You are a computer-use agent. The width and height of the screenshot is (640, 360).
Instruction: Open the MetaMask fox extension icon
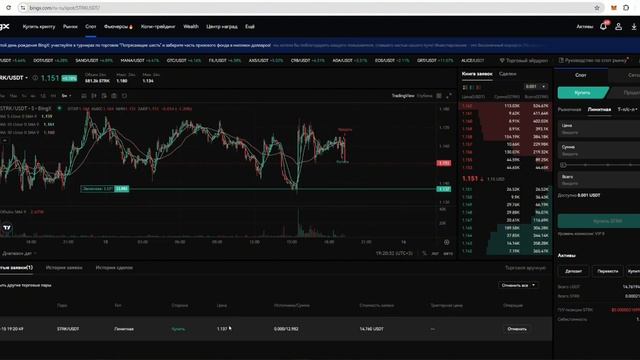click(613, 8)
